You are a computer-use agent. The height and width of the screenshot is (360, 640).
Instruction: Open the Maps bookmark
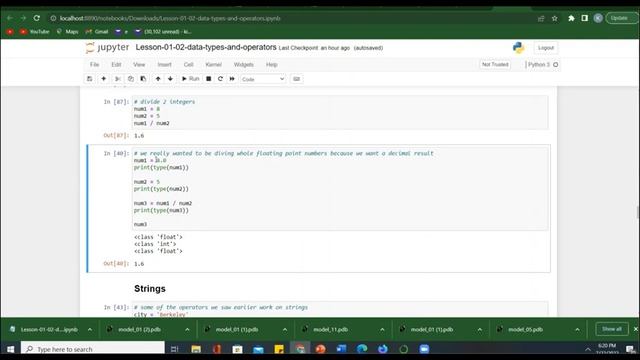point(67,31)
